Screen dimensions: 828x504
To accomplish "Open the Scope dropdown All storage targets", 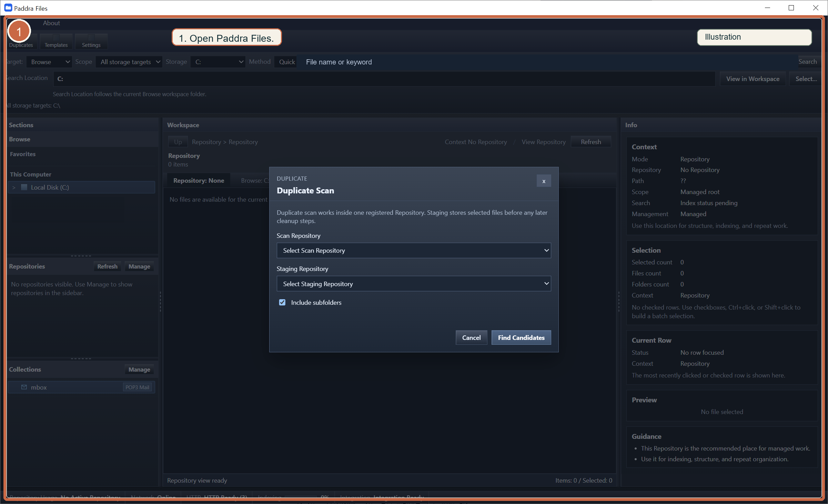I will click(x=129, y=62).
